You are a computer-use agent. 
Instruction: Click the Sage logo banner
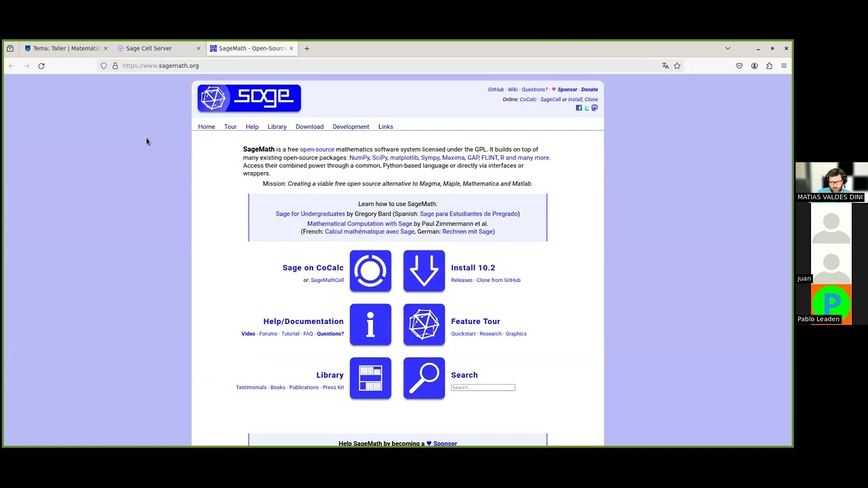pyautogui.click(x=249, y=98)
